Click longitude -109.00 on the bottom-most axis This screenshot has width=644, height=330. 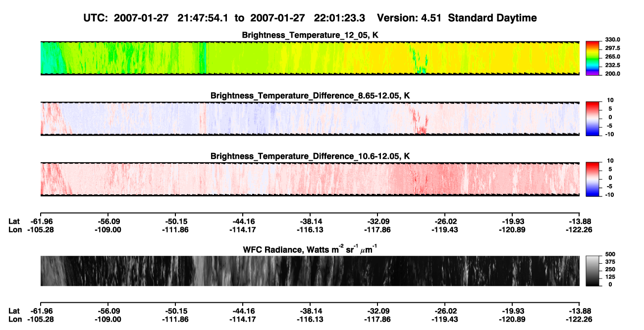[x=107, y=320]
